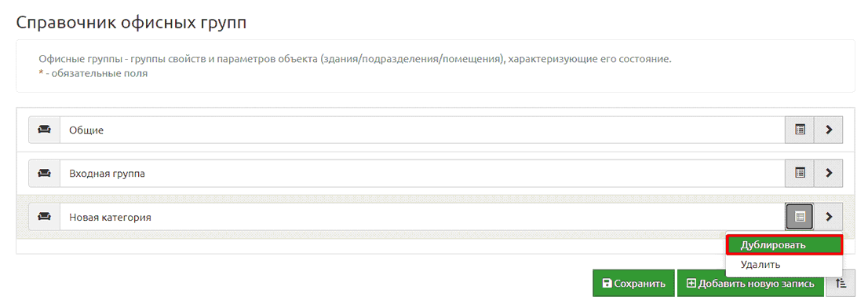Viewport: 868px width, 308px height.
Task: Click the sort order icon button
Action: [841, 284]
